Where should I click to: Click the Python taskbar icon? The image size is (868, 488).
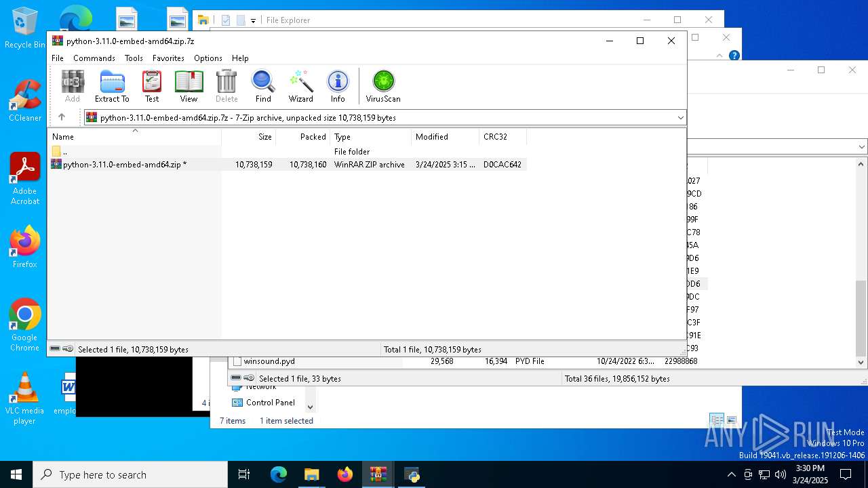click(412, 474)
